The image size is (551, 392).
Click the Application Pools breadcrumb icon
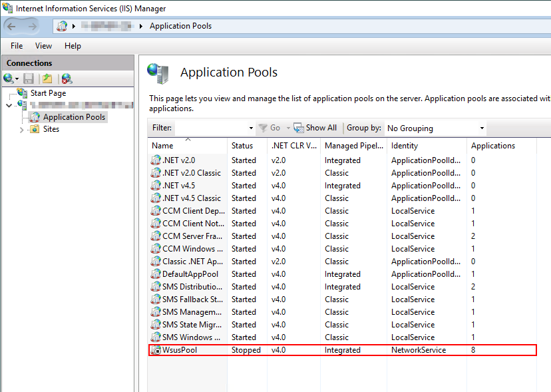pos(62,26)
